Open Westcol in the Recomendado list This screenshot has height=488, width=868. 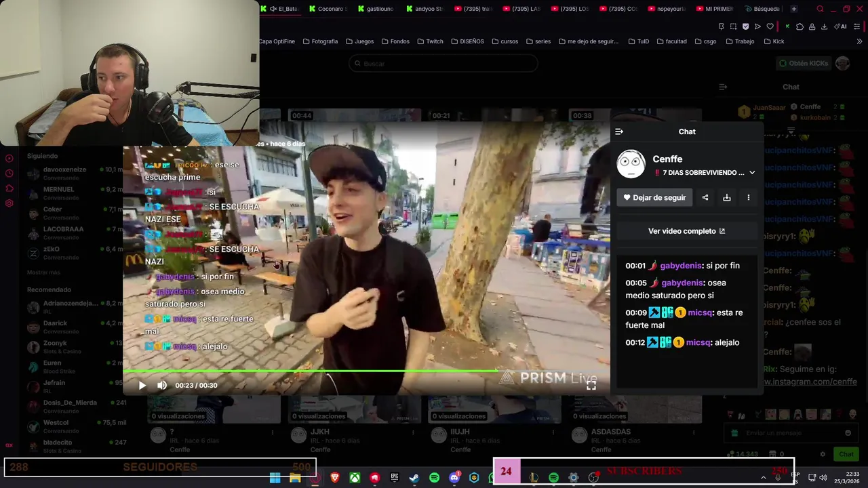click(x=75, y=426)
